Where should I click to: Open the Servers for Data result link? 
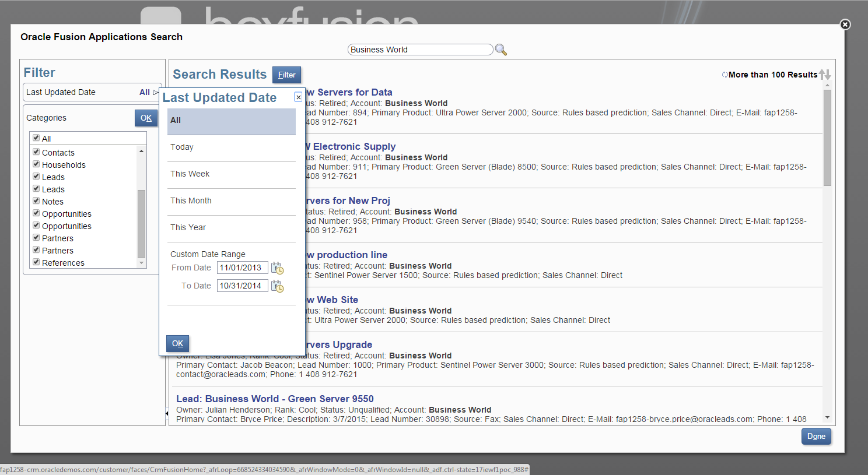click(x=348, y=92)
